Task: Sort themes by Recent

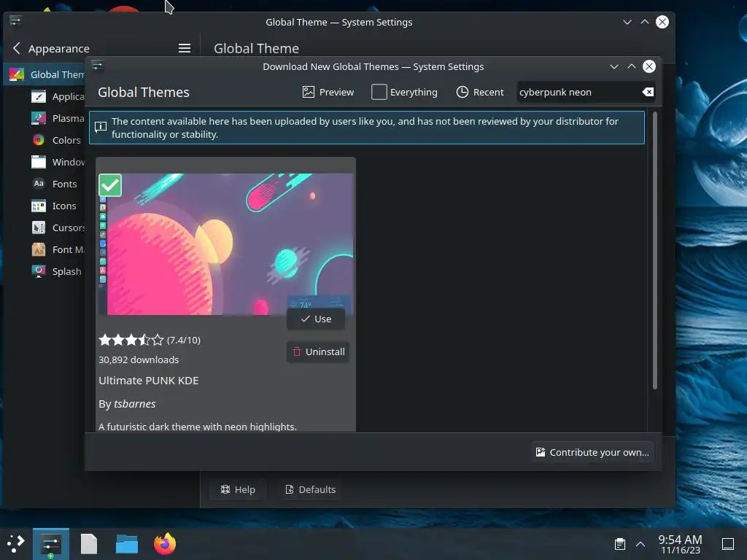Action: (480, 92)
